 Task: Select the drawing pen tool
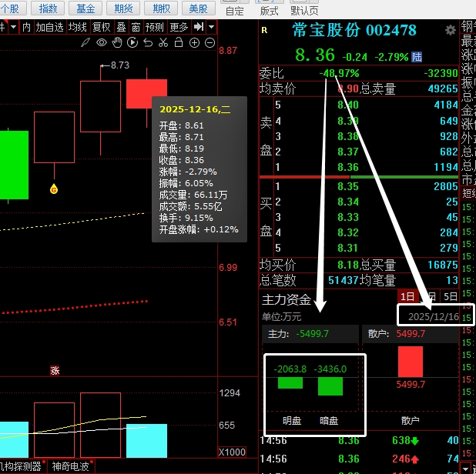coord(85,42)
